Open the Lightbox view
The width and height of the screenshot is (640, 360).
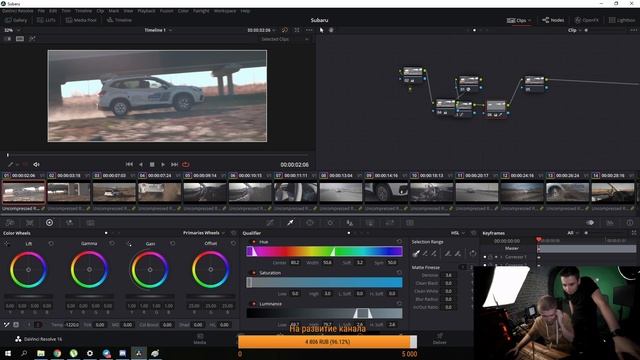(x=622, y=20)
